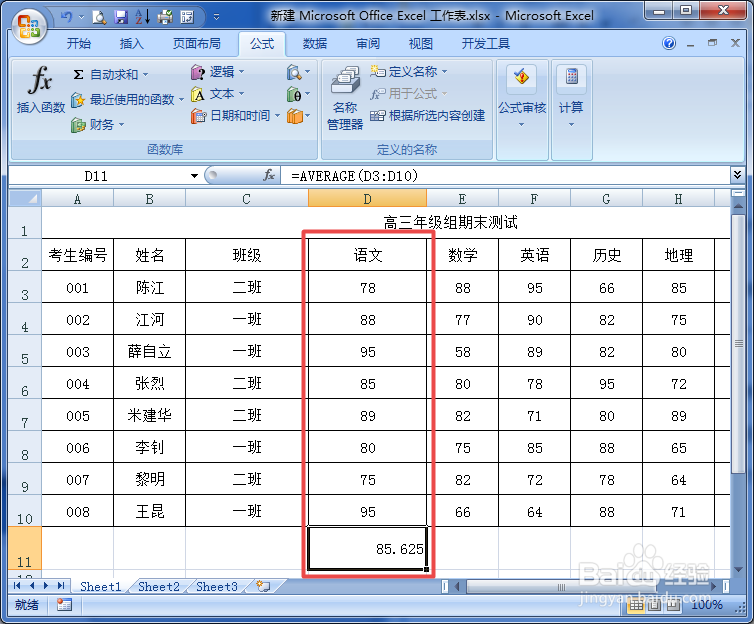The image size is (754, 624).
Task: Expand the formula bar
Action: [737, 175]
